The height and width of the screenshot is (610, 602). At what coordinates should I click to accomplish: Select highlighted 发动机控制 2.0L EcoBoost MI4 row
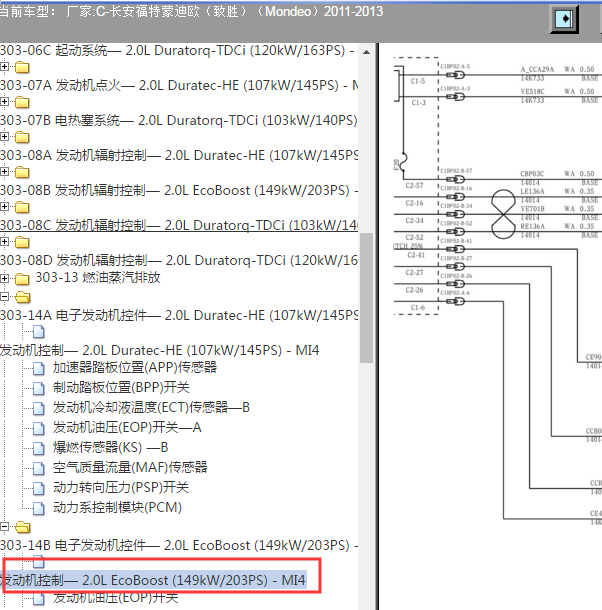153,580
